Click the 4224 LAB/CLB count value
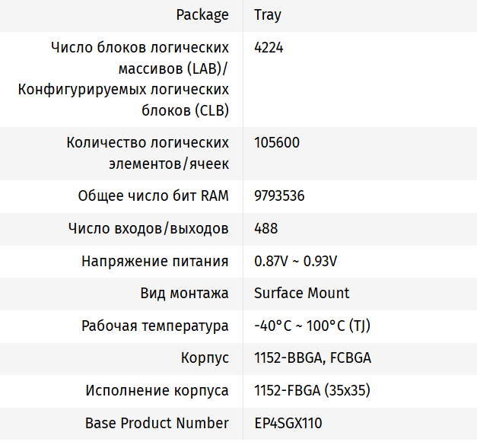 click(x=269, y=48)
